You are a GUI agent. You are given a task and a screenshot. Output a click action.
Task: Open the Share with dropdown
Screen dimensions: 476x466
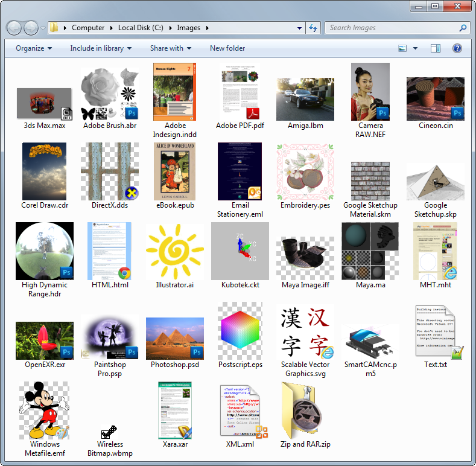(171, 48)
